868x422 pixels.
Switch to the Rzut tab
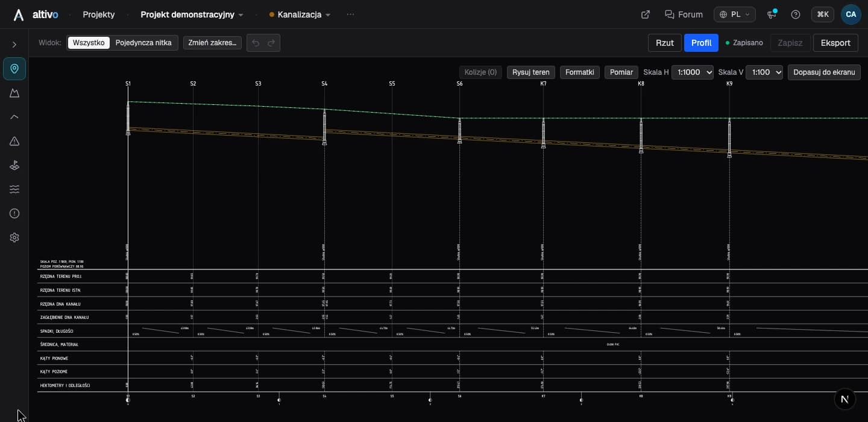tap(665, 43)
